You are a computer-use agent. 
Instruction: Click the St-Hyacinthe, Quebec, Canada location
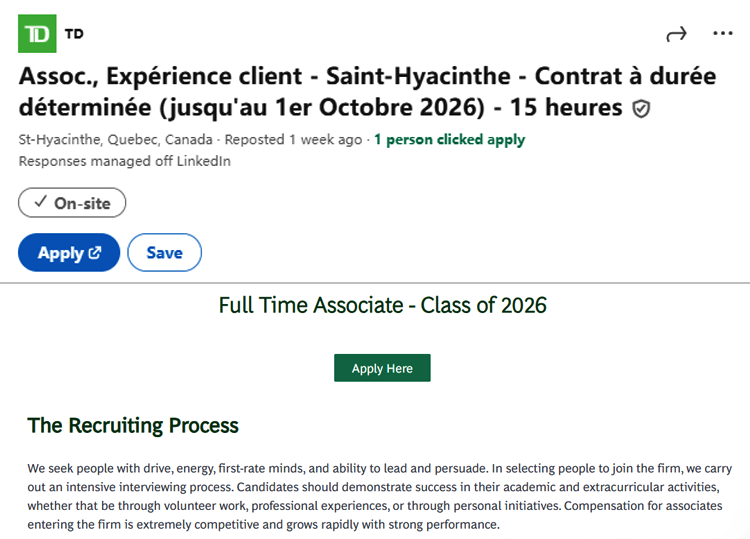point(115,140)
